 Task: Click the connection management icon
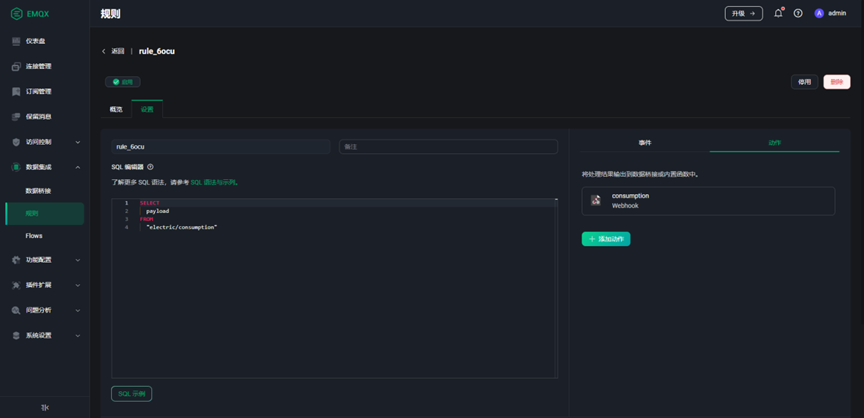(x=17, y=67)
